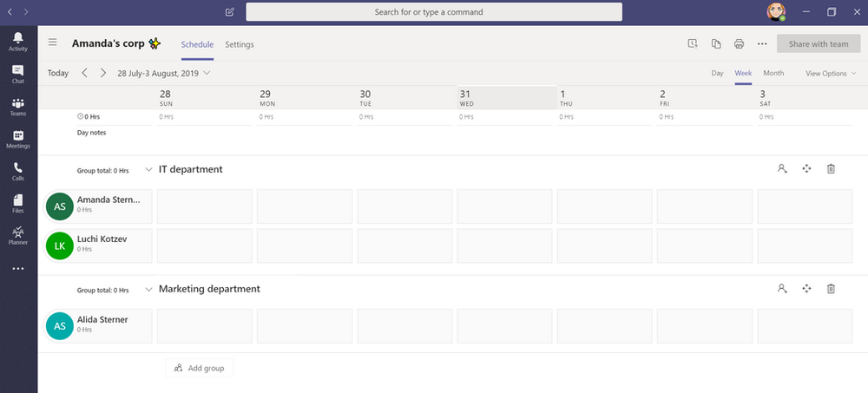The height and width of the screenshot is (393, 868).
Task: Select the Month view
Action: click(x=773, y=73)
